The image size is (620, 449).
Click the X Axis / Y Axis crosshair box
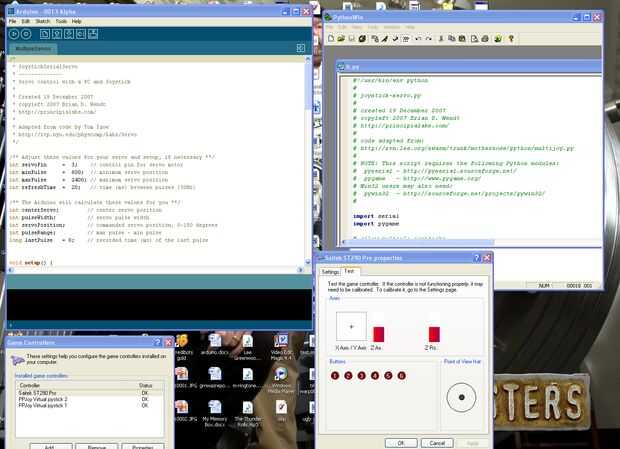(351, 326)
